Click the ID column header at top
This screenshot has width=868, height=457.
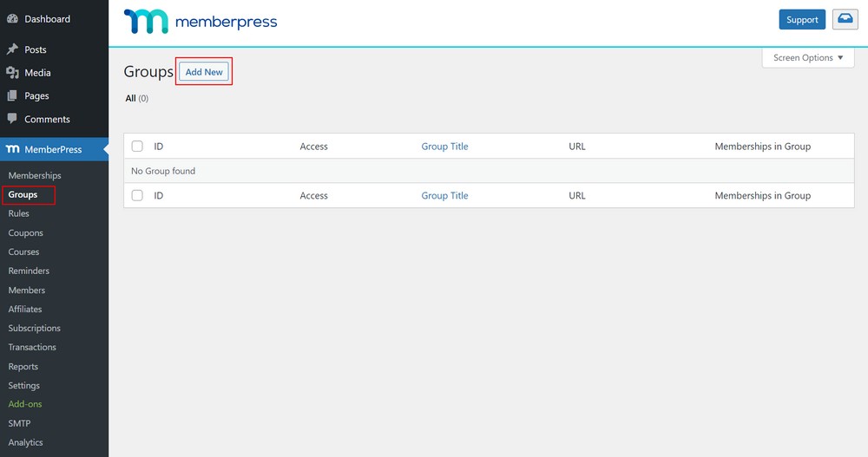[x=158, y=146]
